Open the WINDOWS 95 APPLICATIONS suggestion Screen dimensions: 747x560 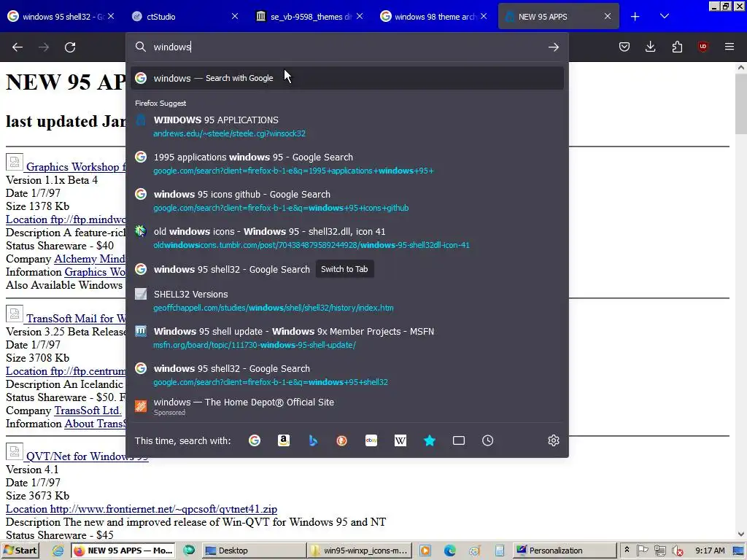click(x=347, y=126)
